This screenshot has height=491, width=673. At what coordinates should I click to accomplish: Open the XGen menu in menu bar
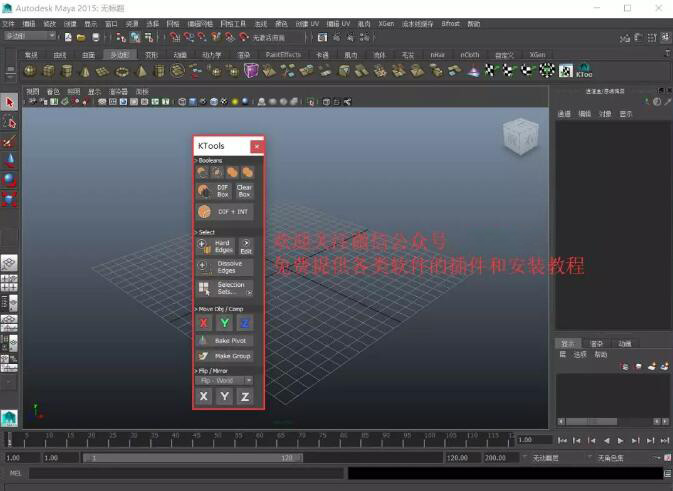click(386, 24)
